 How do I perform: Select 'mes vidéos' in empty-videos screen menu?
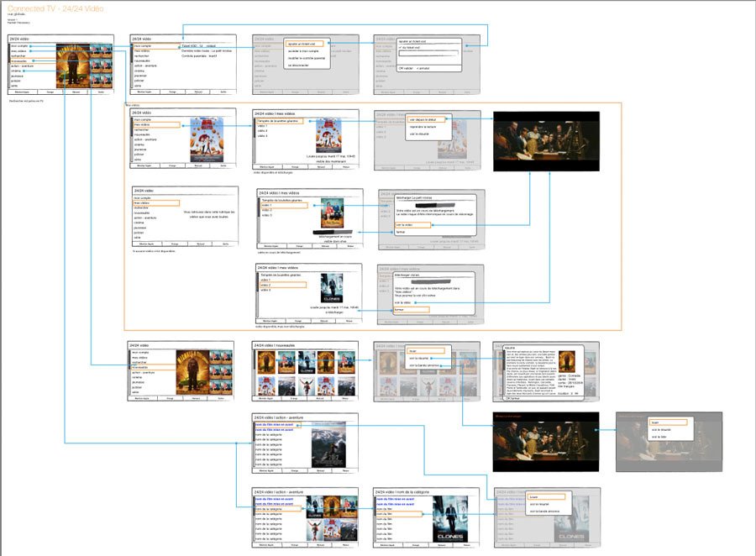[155, 202]
